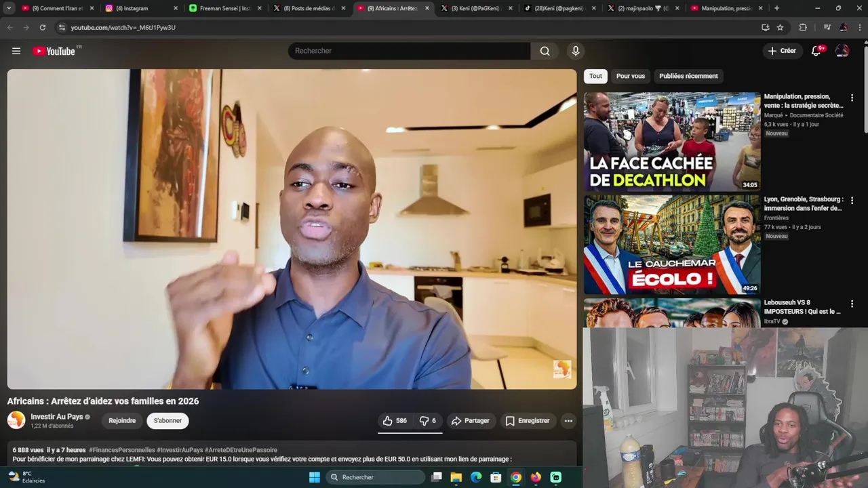Switch to Manipulation, pression tab
The width and height of the screenshot is (868, 488).
pyautogui.click(x=726, y=8)
